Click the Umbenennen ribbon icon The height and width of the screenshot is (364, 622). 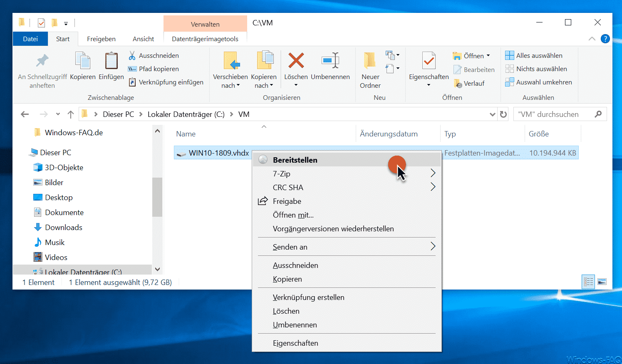(x=330, y=61)
